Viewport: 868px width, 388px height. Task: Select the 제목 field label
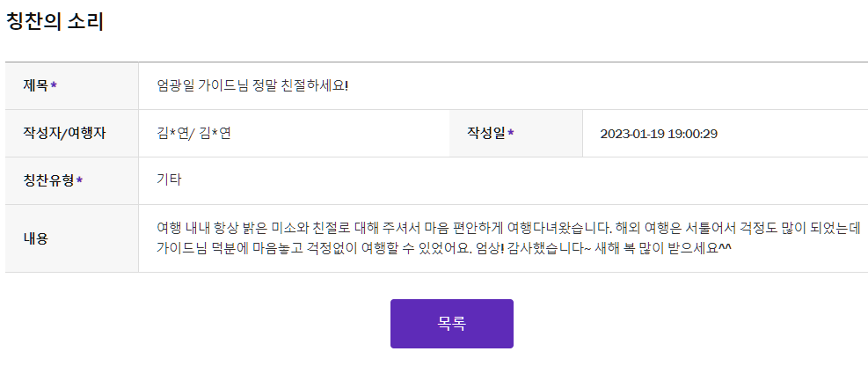click(x=35, y=86)
